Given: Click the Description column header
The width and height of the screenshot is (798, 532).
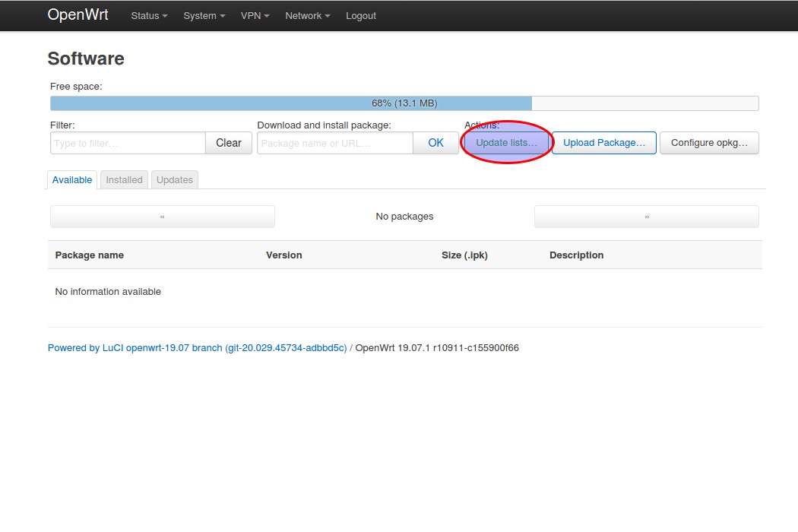Looking at the screenshot, I should point(577,255).
